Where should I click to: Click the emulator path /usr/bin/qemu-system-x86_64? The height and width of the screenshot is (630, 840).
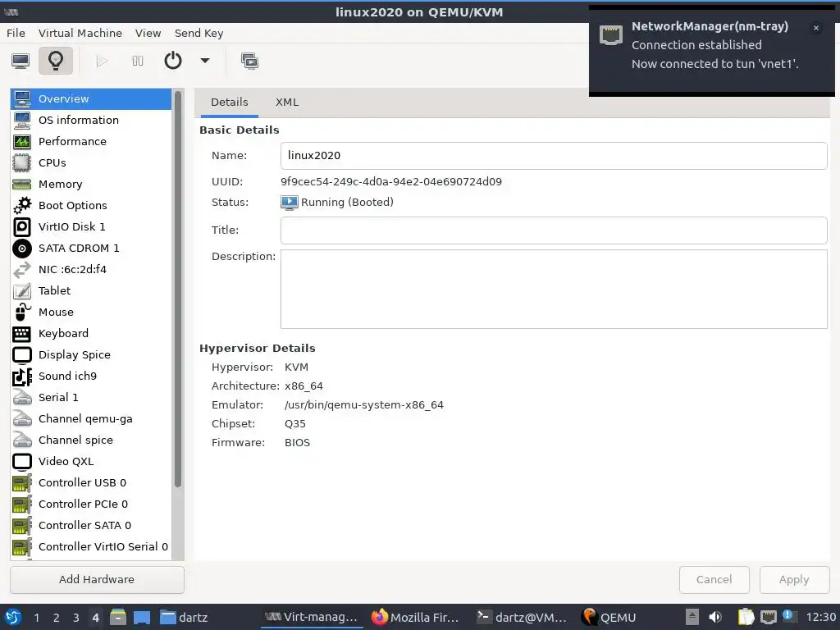click(364, 405)
